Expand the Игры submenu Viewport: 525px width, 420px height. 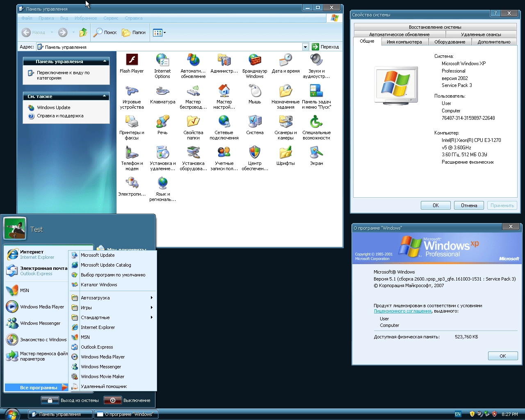[x=113, y=308]
